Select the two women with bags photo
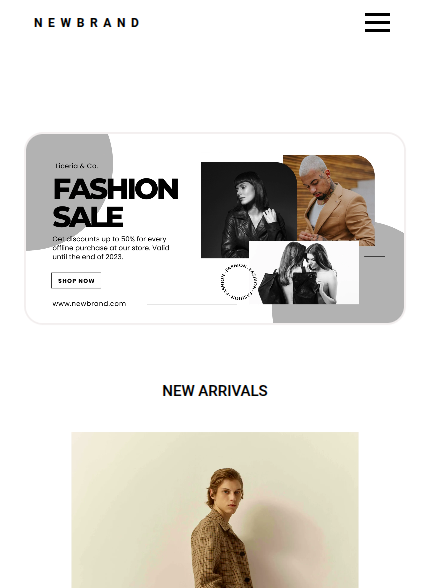Image resolution: width=429 pixels, height=588 pixels. pyautogui.click(x=304, y=272)
